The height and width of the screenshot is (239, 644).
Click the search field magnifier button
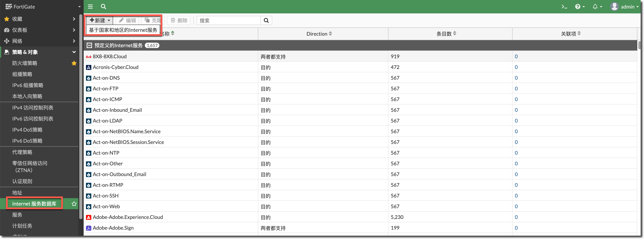tap(266, 21)
